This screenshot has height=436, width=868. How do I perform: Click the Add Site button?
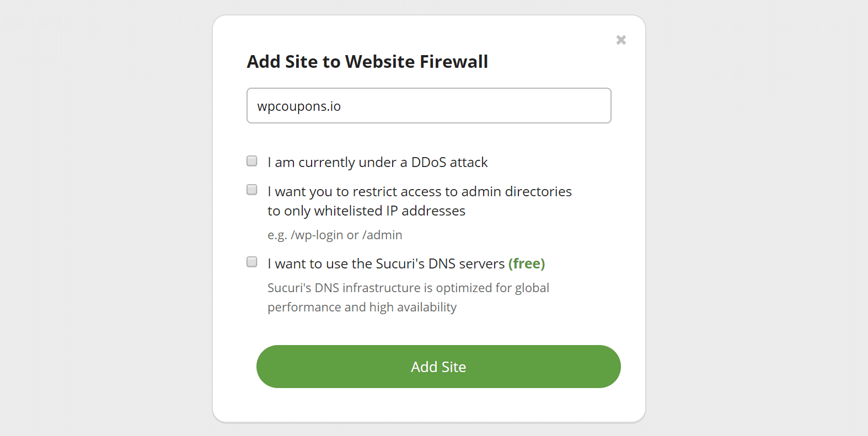pos(438,366)
